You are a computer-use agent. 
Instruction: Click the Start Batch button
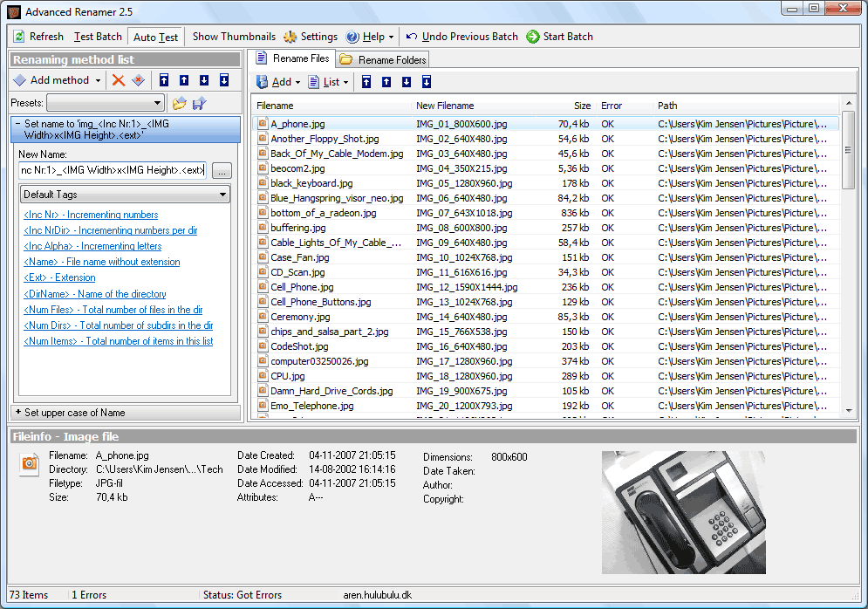[x=560, y=37]
